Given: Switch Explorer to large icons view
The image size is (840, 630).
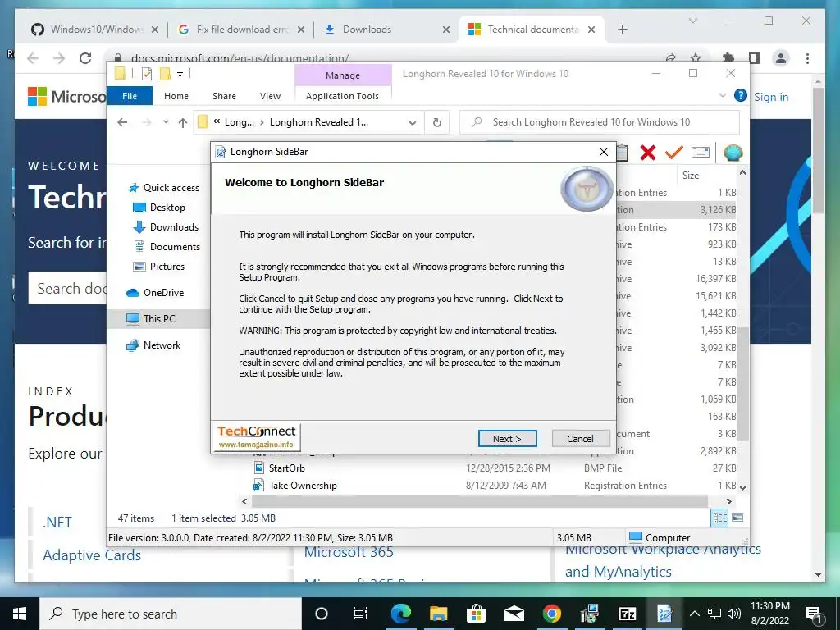Looking at the screenshot, I should click(x=737, y=518).
